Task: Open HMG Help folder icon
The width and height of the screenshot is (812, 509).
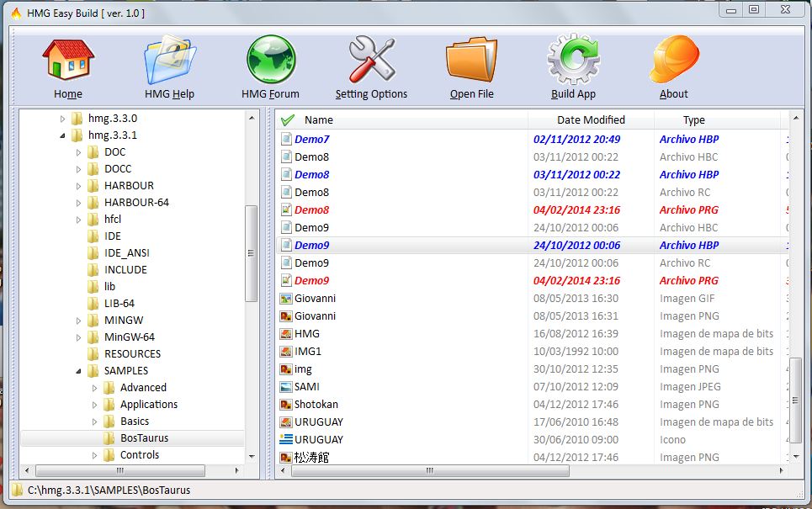Action: [169, 61]
